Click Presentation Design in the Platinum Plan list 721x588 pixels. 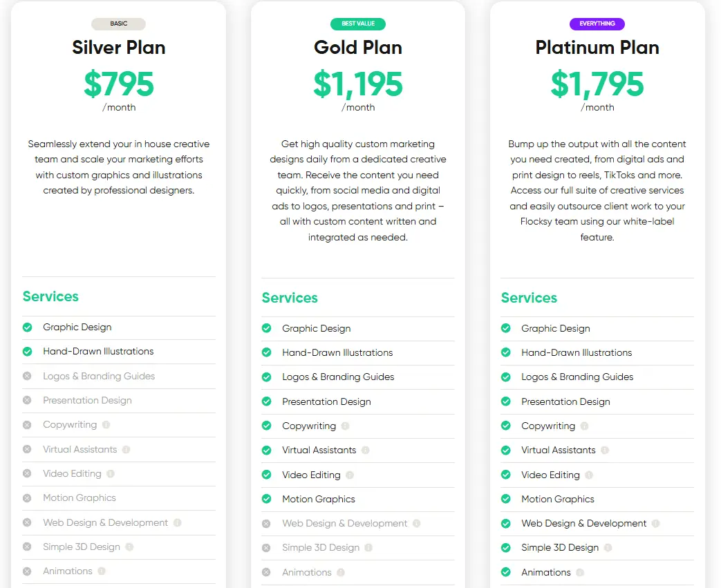tap(565, 401)
